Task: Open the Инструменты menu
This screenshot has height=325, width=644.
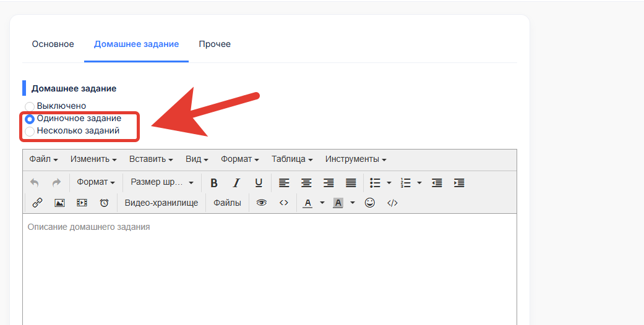Action: (x=356, y=159)
